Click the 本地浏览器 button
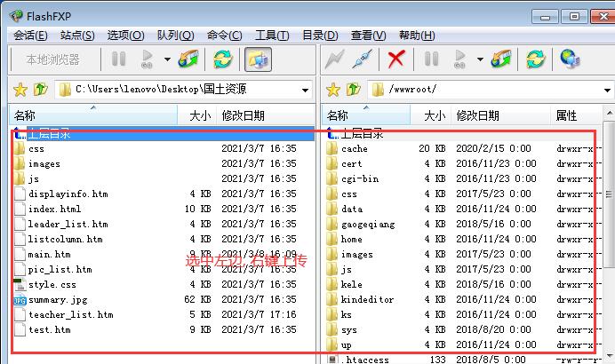Image resolution: width=615 pixels, height=364 pixels. coord(52,59)
